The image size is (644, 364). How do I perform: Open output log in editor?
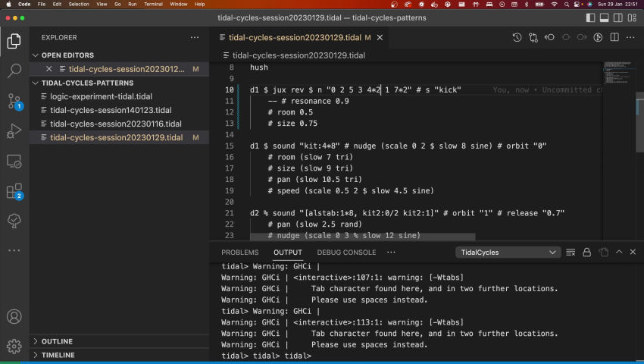pyautogui.click(x=603, y=252)
